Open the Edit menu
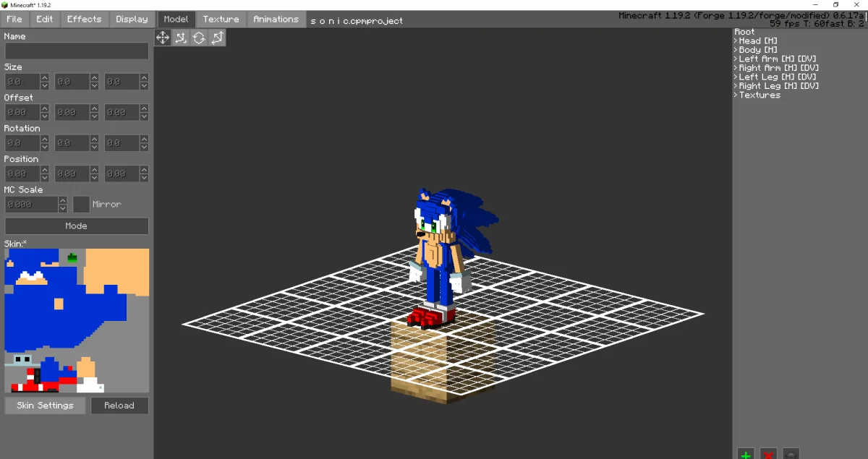 [45, 19]
